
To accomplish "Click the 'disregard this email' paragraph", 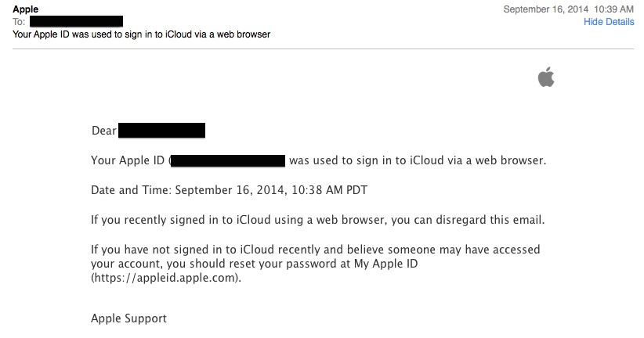I will (317, 220).
